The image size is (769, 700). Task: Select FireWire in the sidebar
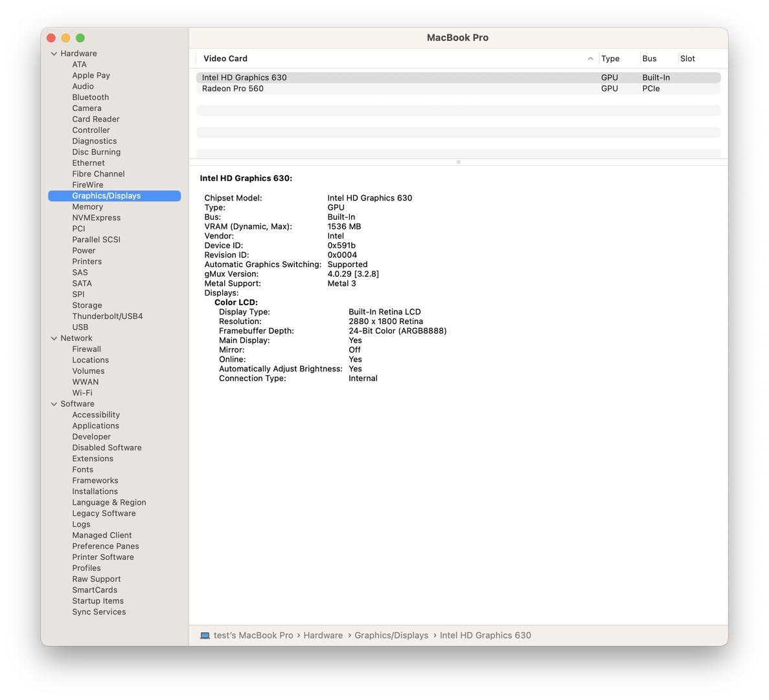coord(88,185)
